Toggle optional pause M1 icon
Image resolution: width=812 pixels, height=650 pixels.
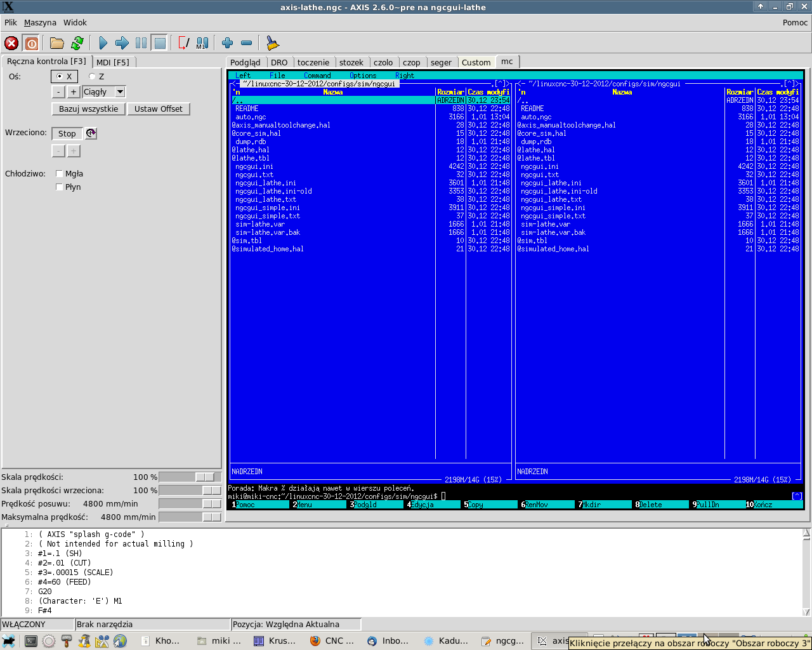(202, 43)
